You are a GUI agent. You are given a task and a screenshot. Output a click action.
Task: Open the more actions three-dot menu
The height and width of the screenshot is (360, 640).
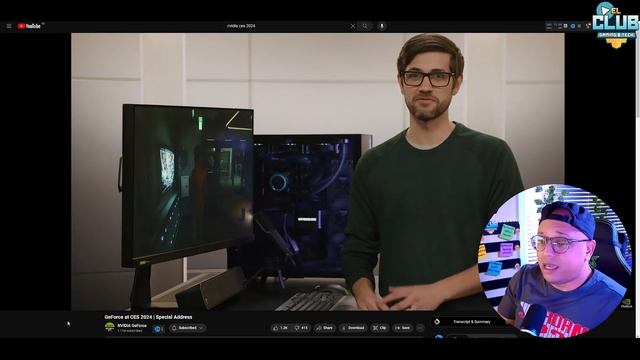[420, 328]
